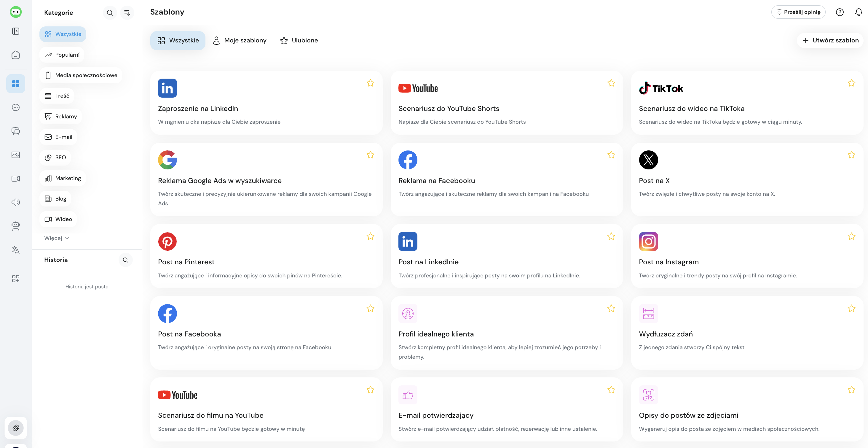Click the green robot logo icon
This screenshot has width=868, height=448.
coord(15,12)
